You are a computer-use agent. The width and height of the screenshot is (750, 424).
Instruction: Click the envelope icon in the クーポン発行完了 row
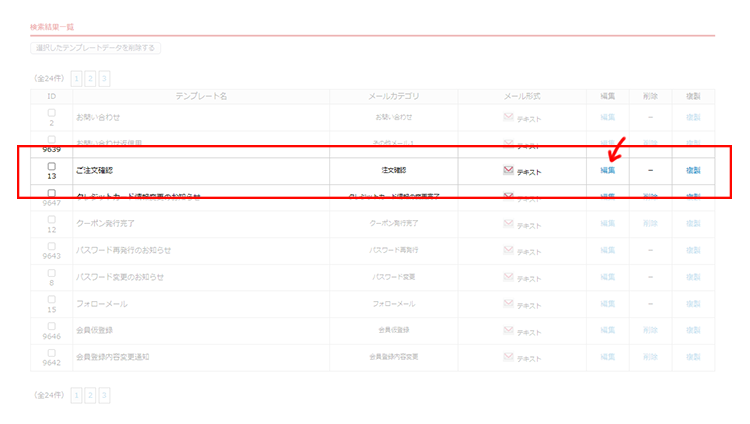tap(508, 223)
